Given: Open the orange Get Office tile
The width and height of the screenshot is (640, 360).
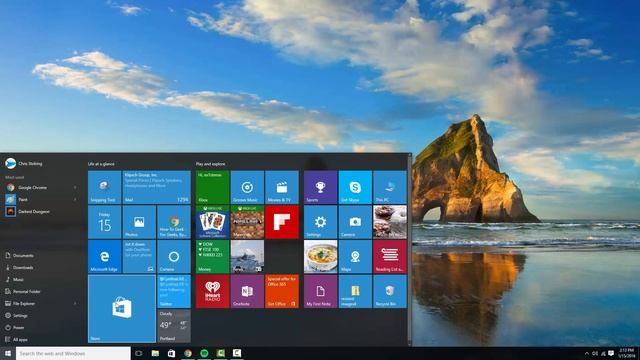Looking at the screenshot, I should click(282, 291).
